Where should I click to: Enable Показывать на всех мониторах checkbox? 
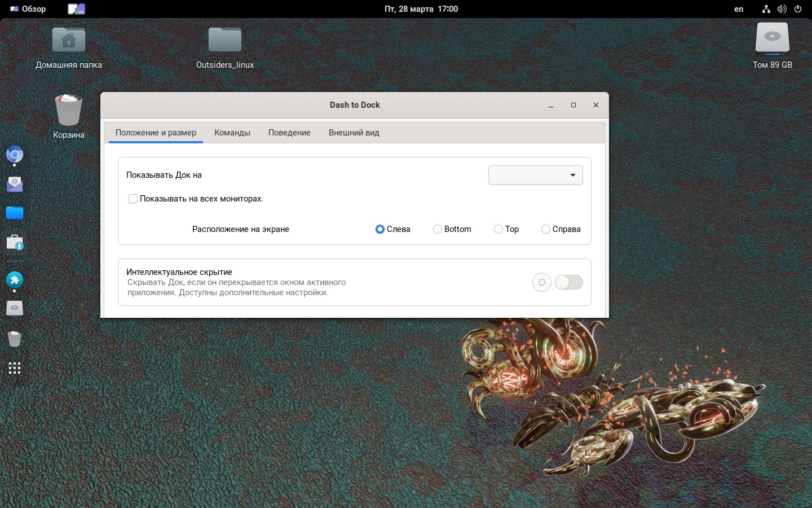tap(133, 199)
